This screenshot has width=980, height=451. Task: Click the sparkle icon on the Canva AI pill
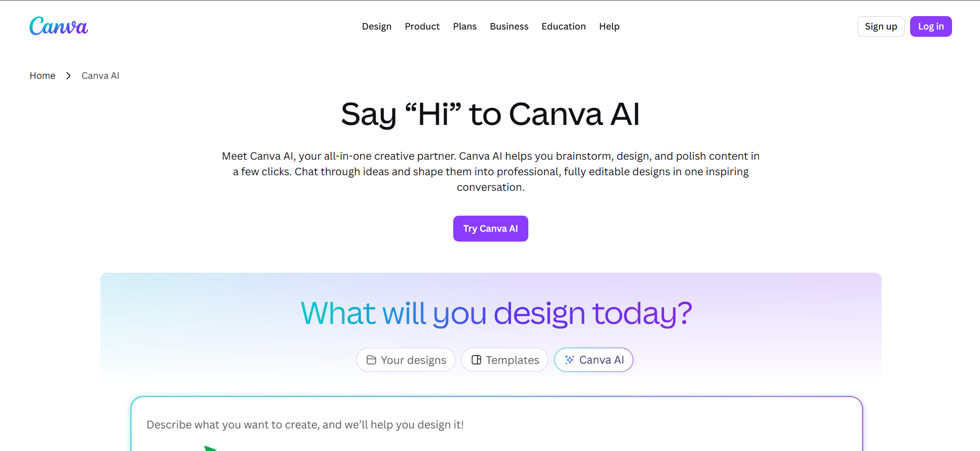point(569,359)
